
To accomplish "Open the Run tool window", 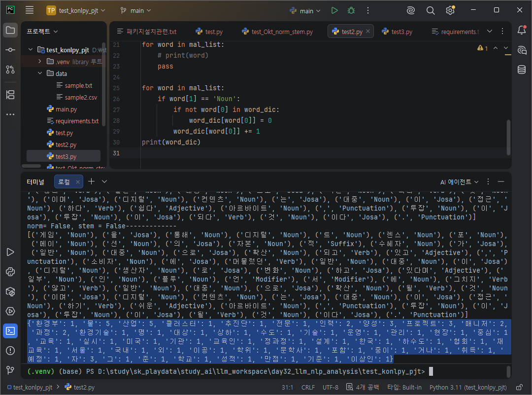I will click(10, 252).
